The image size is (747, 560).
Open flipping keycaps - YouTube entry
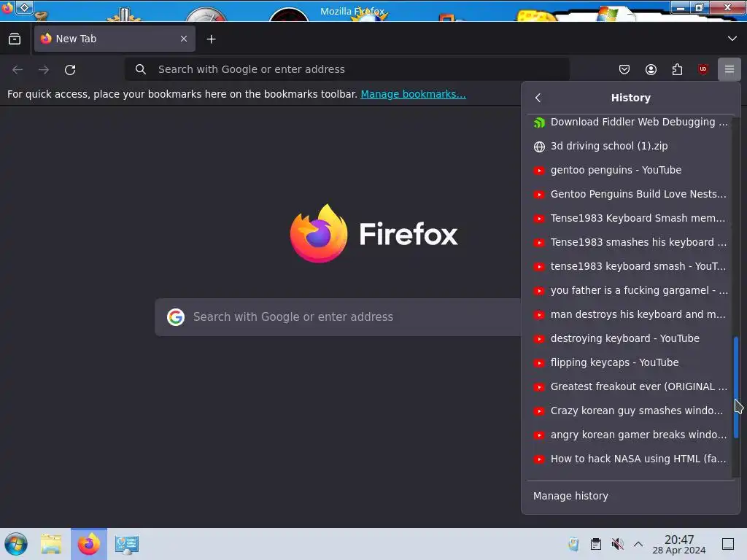point(630,362)
